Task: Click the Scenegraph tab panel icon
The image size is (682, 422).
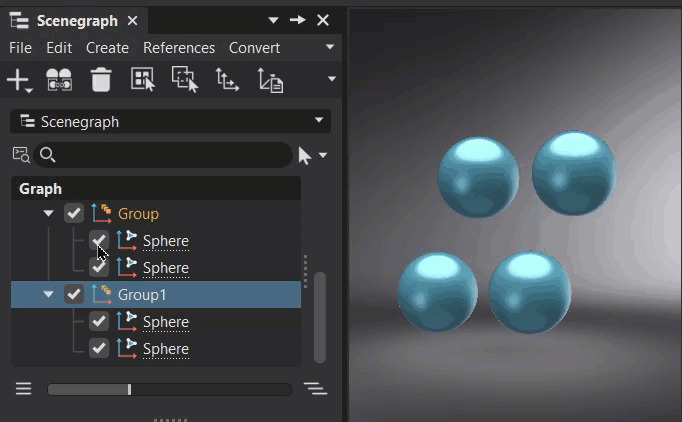Action: (19, 20)
